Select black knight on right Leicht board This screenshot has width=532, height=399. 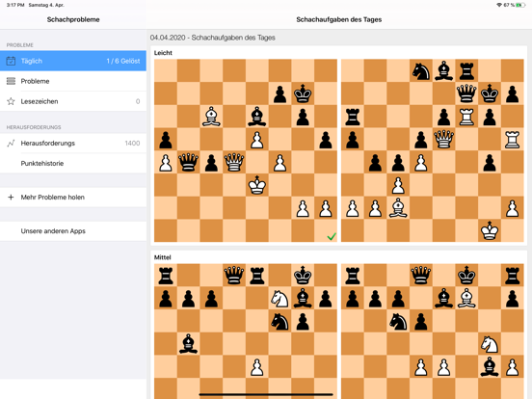coord(421,71)
